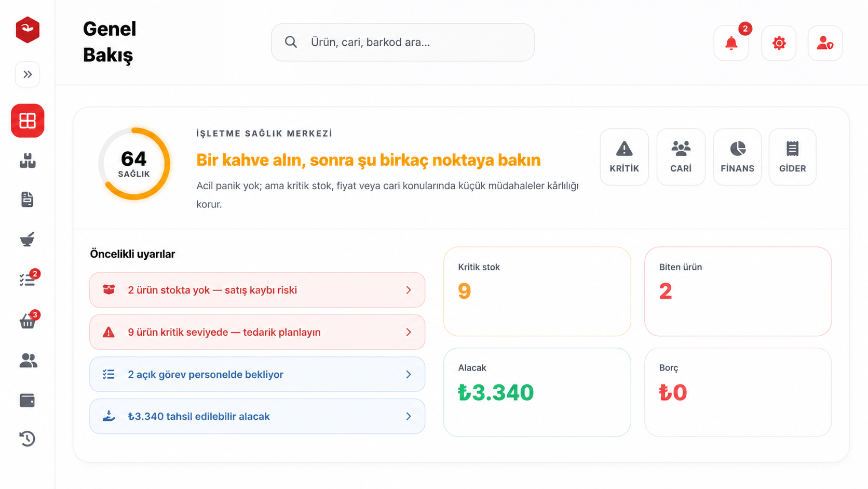This screenshot has width=868, height=489.
Task: Click chevron on '2 açık görev' row
Action: (409, 374)
